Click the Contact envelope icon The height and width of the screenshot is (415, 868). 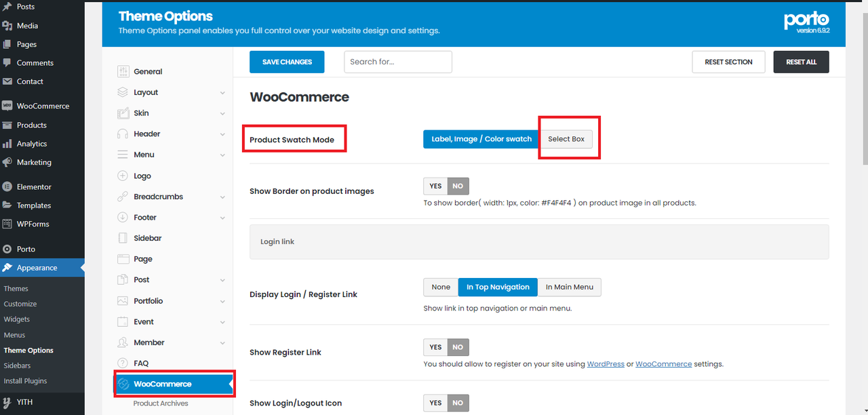[7, 81]
